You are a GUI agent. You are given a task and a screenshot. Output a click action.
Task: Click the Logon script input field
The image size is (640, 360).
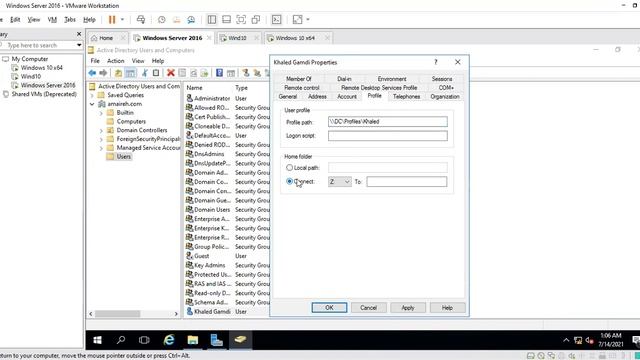(x=387, y=136)
